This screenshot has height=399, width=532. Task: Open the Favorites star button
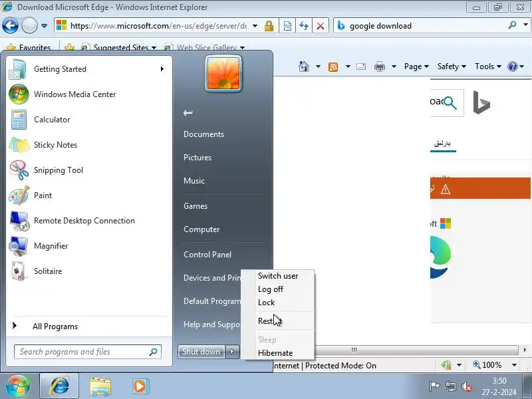click(29, 47)
